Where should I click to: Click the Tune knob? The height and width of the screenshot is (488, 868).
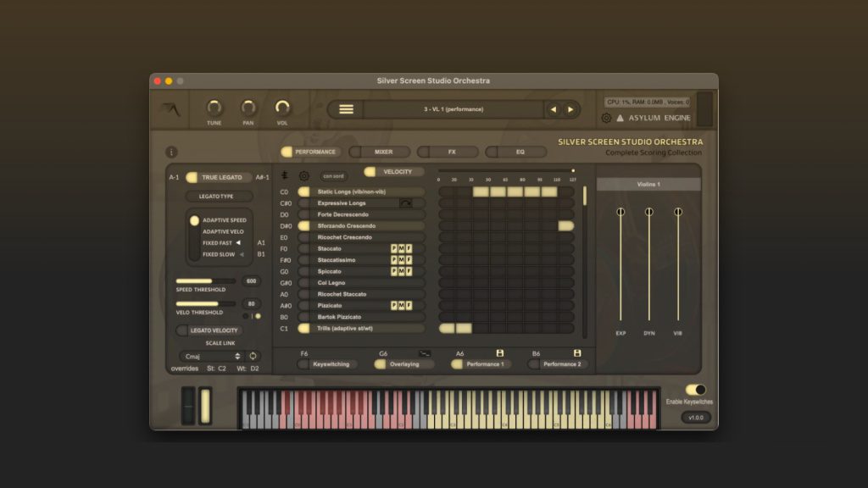pos(214,108)
